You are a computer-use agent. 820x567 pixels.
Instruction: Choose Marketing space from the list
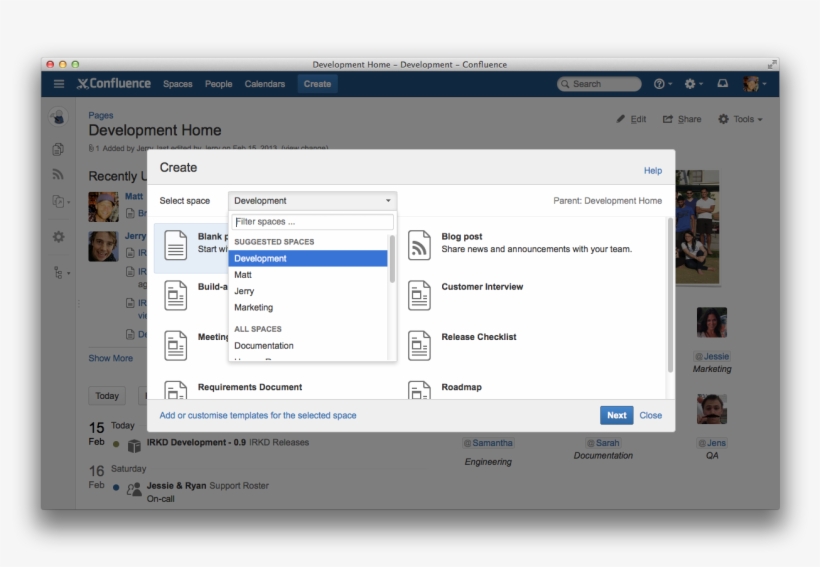tap(308, 307)
